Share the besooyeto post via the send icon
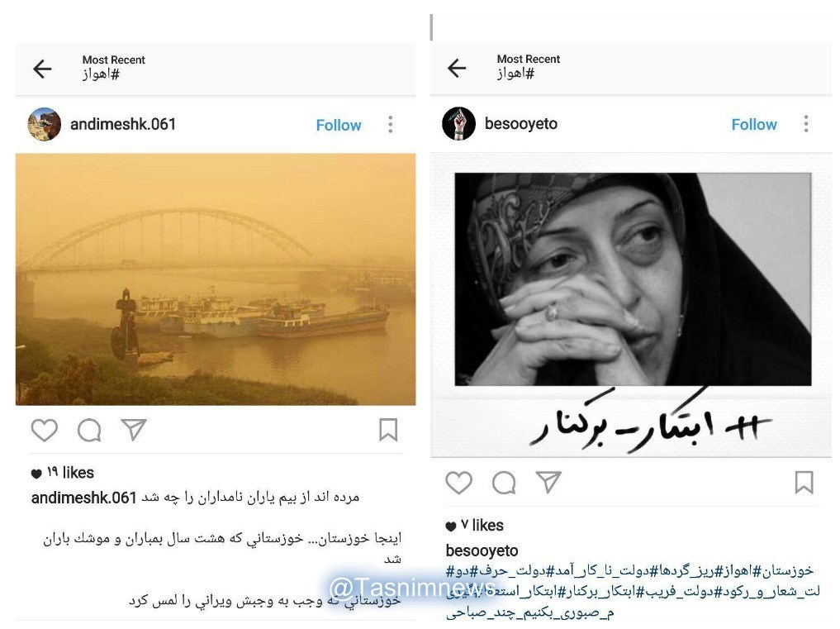 548,482
